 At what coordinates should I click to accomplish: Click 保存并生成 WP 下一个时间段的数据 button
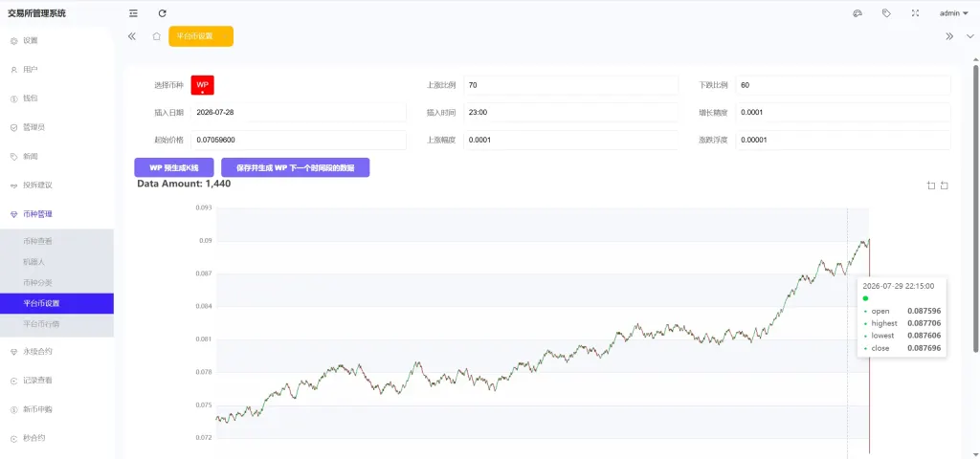[x=296, y=167]
